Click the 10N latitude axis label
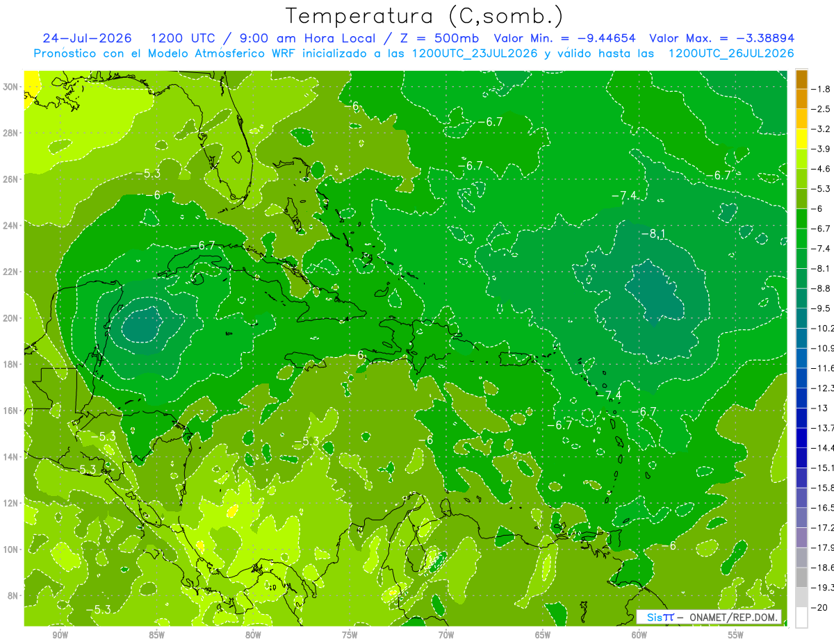This screenshot has width=834, height=644. click(x=12, y=550)
